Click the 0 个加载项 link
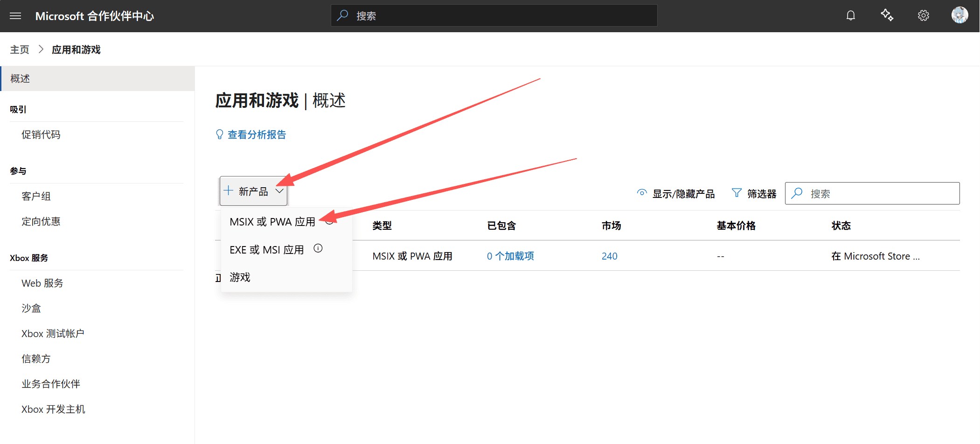 (x=510, y=256)
